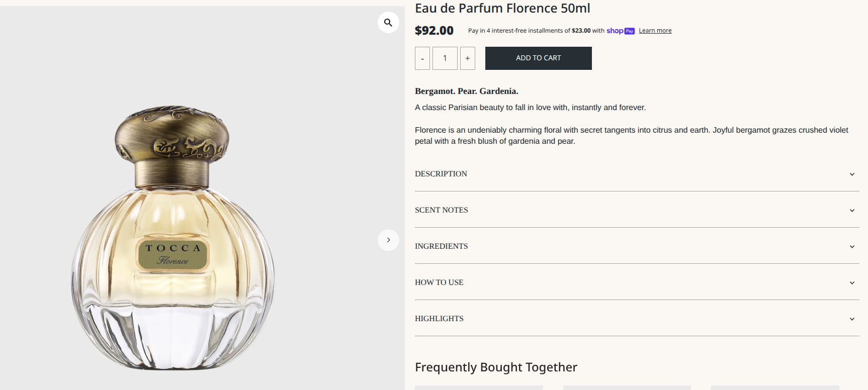Click the INGREDIENTS heading label
Image resolution: width=868 pixels, height=390 pixels.
tap(442, 246)
